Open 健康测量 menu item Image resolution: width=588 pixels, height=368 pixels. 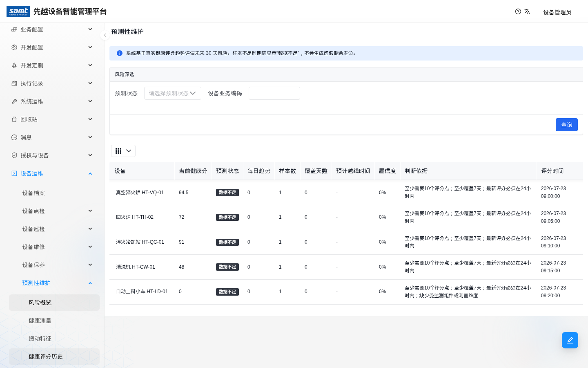pyautogui.click(x=54, y=321)
